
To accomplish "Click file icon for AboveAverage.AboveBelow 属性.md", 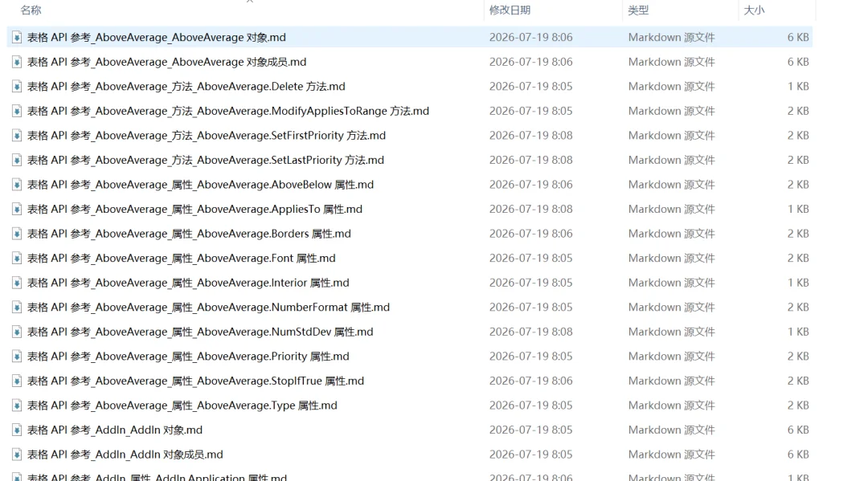I will (17, 185).
